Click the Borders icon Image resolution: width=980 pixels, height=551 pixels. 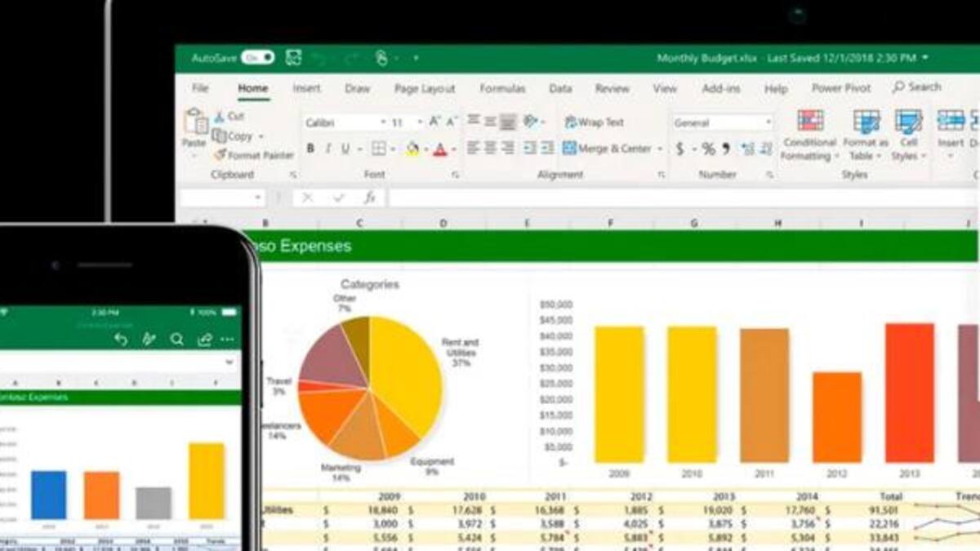(379, 149)
